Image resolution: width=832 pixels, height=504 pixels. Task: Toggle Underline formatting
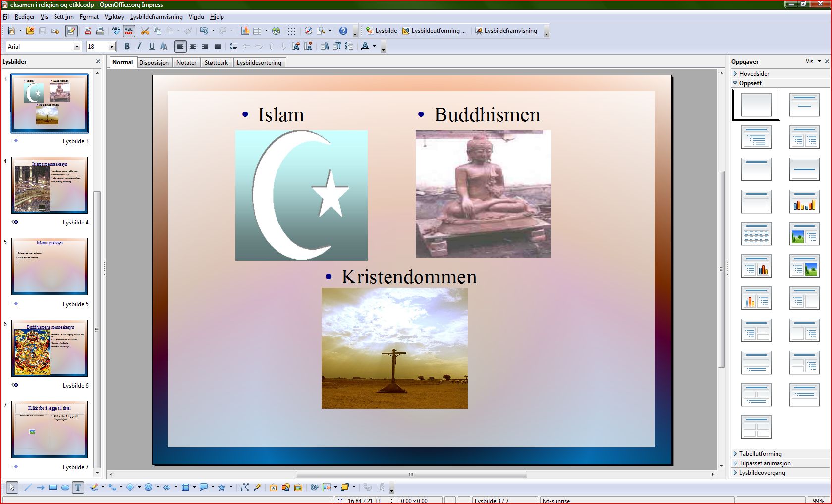(x=152, y=46)
